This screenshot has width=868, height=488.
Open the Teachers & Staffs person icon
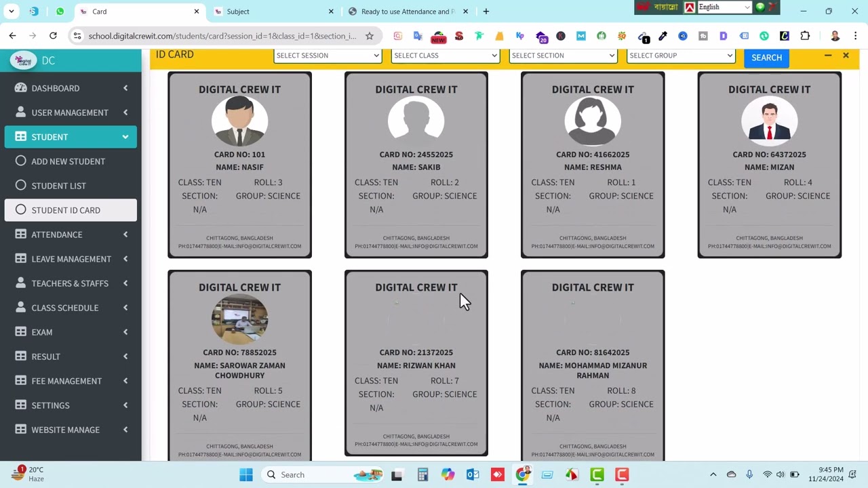20,283
